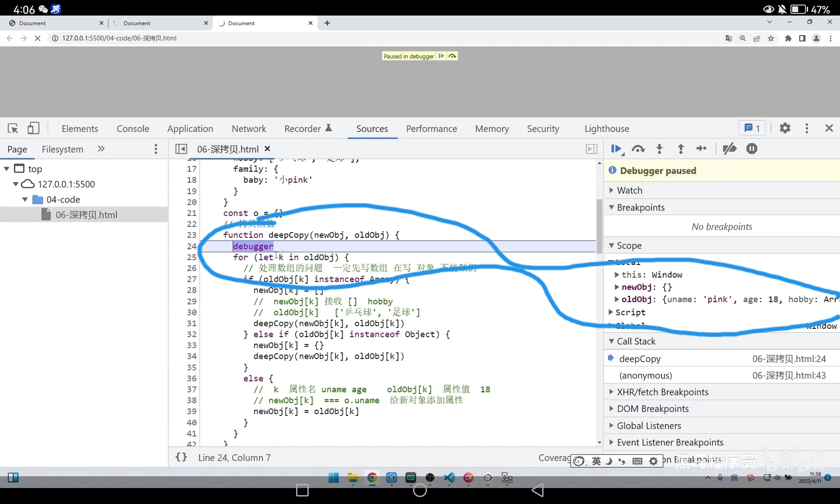The height and width of the screenshot is (504, 840).
Task: Resume script execution in debugger toolbar
Action: pyautogui.click(x=616, y=149)
